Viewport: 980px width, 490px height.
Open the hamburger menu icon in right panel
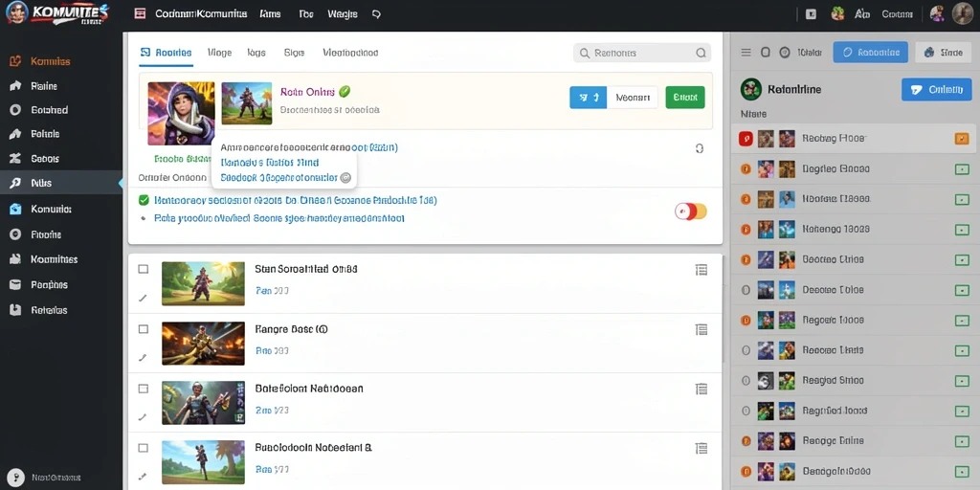point(746,54)
